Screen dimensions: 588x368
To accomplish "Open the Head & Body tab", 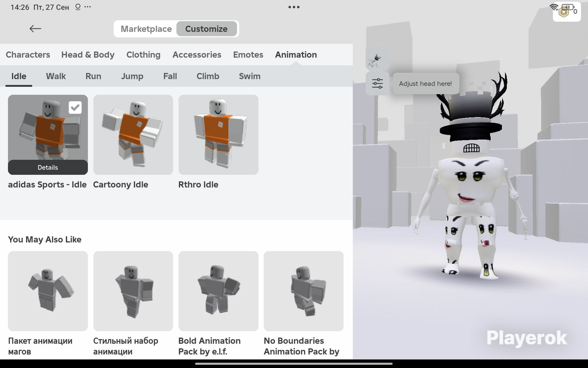I will (88, 55).
